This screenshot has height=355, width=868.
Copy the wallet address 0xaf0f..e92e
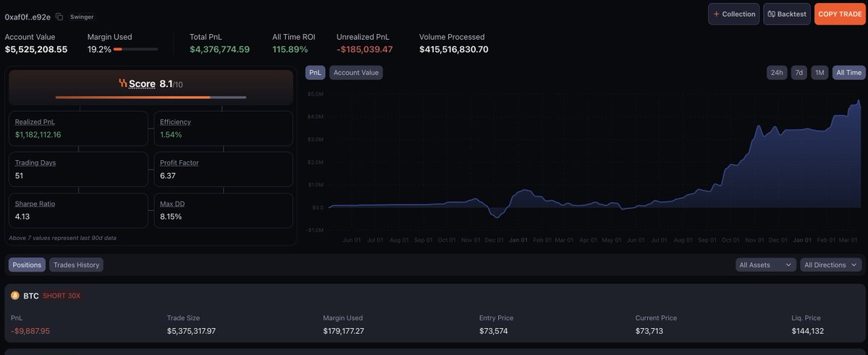(x=59, y=17)
